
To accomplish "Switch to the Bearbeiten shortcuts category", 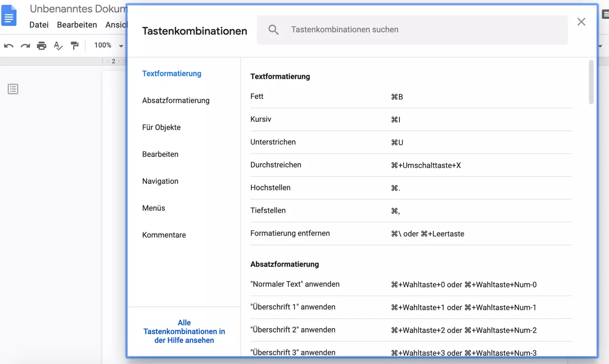I will coord(160,154).
